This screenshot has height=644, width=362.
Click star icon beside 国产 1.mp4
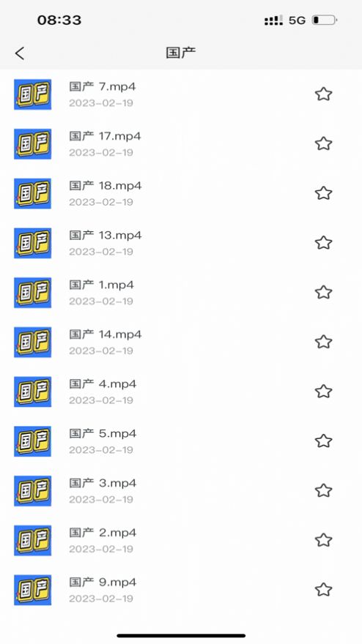[324, 293]
